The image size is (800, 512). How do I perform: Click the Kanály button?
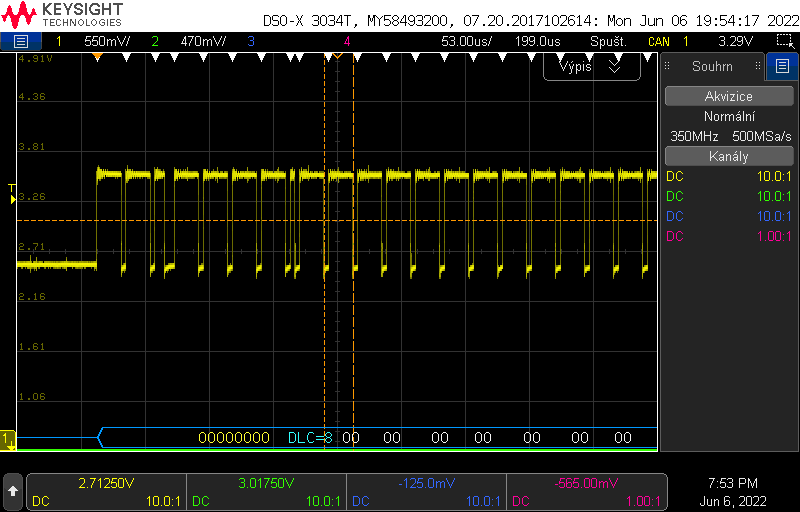pyautogui.click(x=729, y=157)
